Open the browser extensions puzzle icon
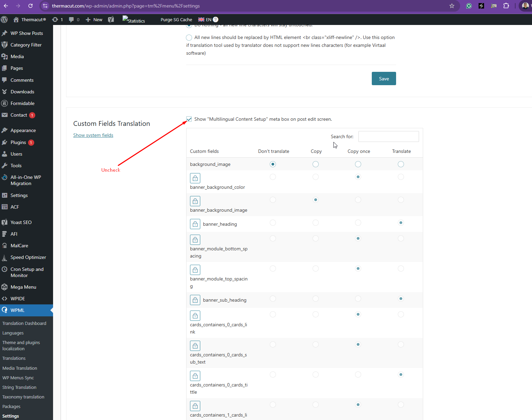The width and height of the screenshot is (532, 420). (x=506, y=6)
